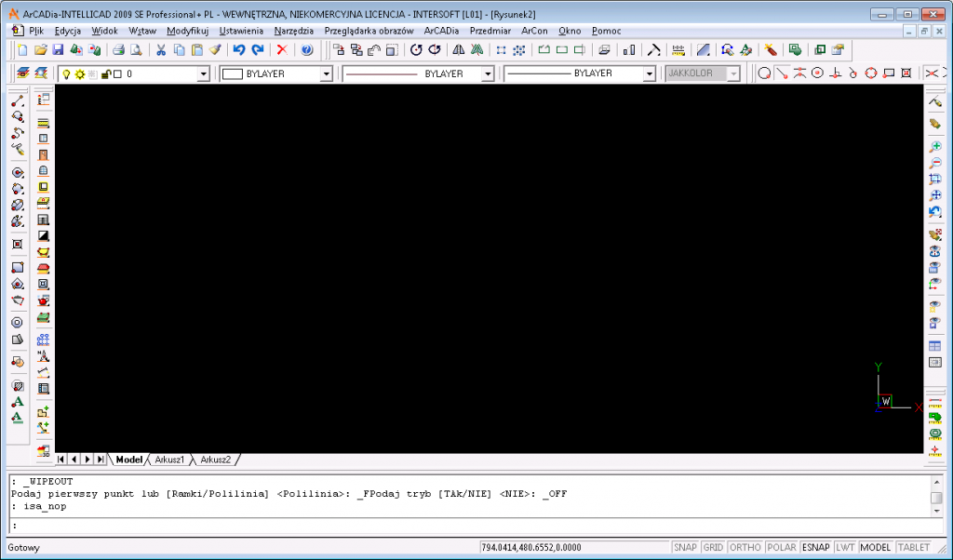The height and width of the screenshot is (560, 953).
Task: Click in the command line input field
Action: 465,526
